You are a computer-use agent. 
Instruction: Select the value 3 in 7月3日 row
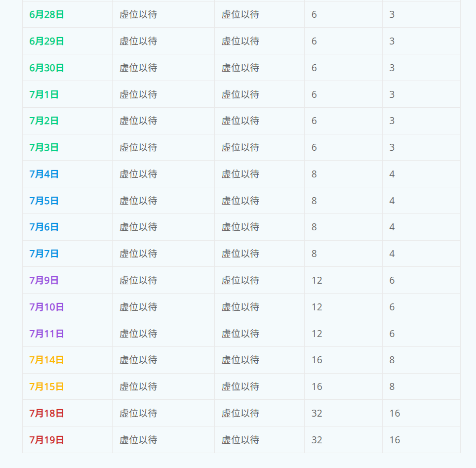[392, 147]
